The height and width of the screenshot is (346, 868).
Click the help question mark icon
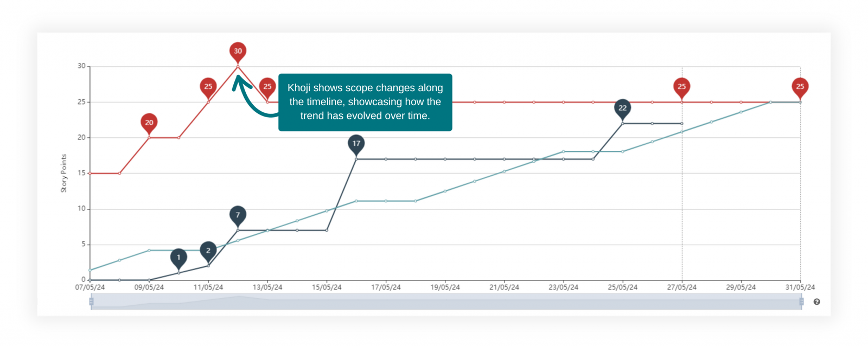pyautogui.click(x=816, y=302)
